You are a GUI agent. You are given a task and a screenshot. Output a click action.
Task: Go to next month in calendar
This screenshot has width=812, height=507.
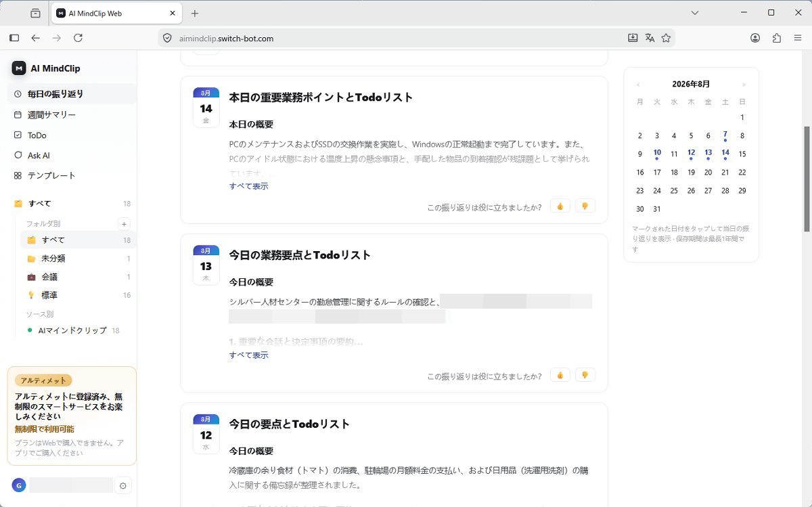point(744,85)
